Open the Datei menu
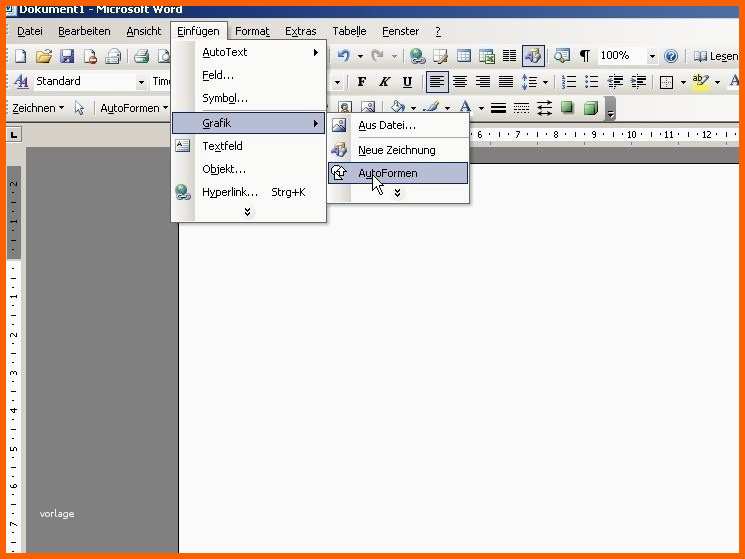 point(29,31)
